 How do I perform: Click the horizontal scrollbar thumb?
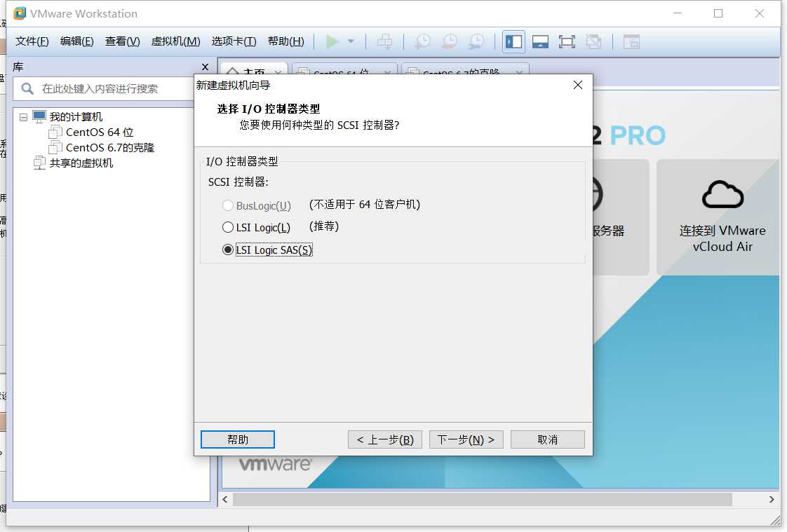483,500
